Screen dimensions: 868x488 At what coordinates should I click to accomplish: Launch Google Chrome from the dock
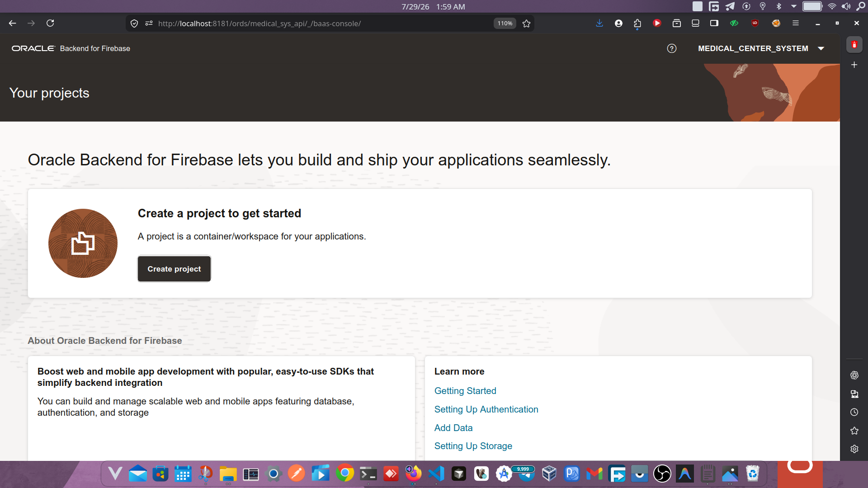point(344,474)
